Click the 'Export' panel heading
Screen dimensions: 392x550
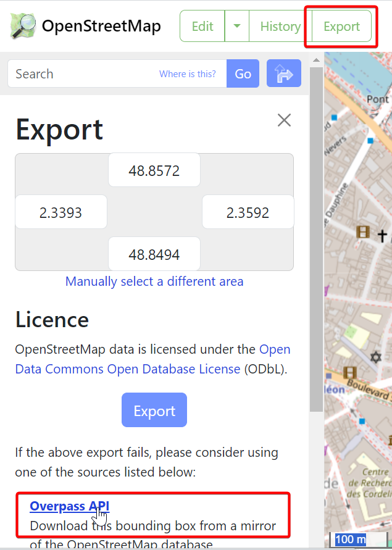pos(59,130)
